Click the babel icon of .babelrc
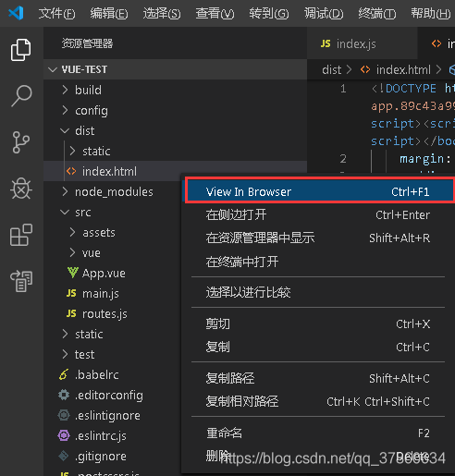Image resolution: width=455 pixels, height=476 pixels. (64, 374)
